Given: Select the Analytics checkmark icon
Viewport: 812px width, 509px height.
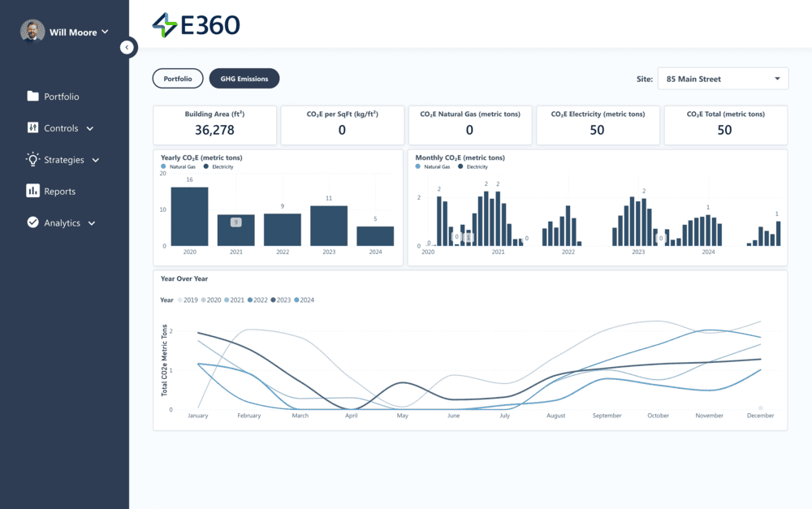Looking at the screenshot, I should 33,222.
